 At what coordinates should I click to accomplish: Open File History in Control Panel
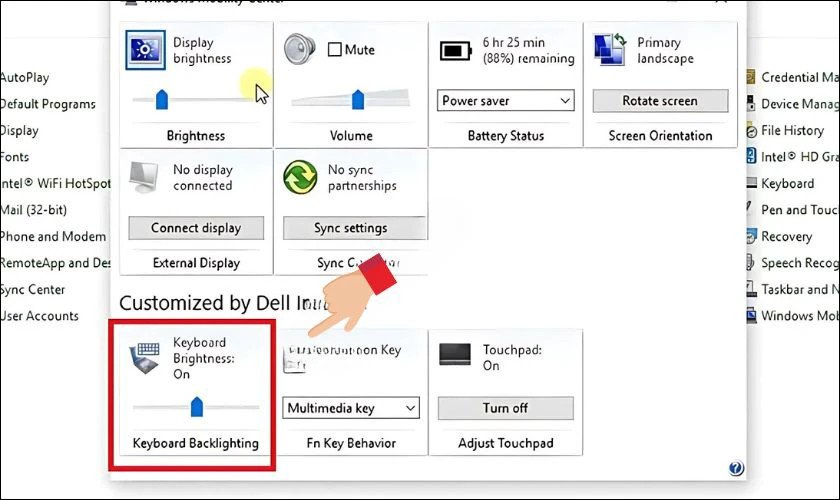point(791,130)
